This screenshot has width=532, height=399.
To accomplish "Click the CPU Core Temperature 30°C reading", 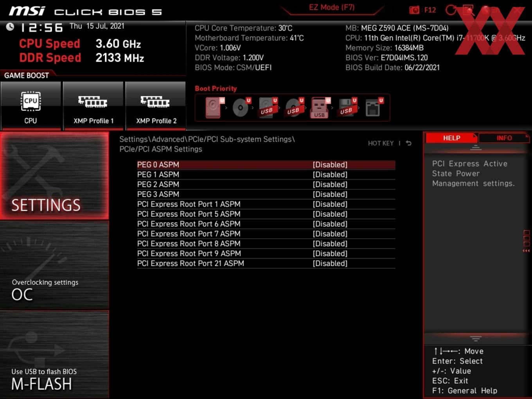I will coord(244,28).
